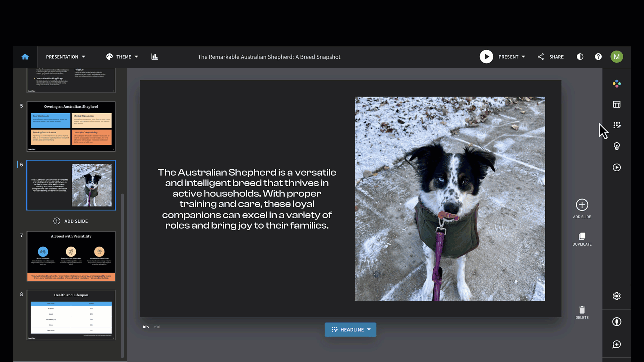Click the accessibility person icon
Screen dimensions: 644x362
[x=616, y=321]
